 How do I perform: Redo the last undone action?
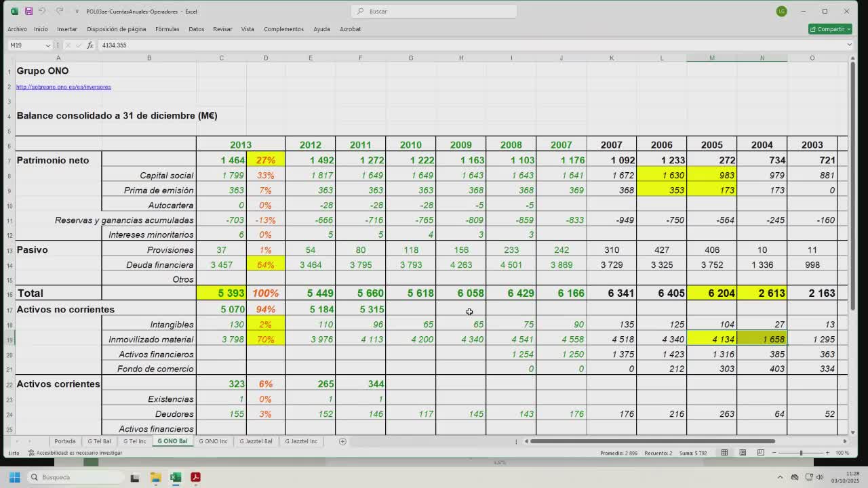click(59, 11)
